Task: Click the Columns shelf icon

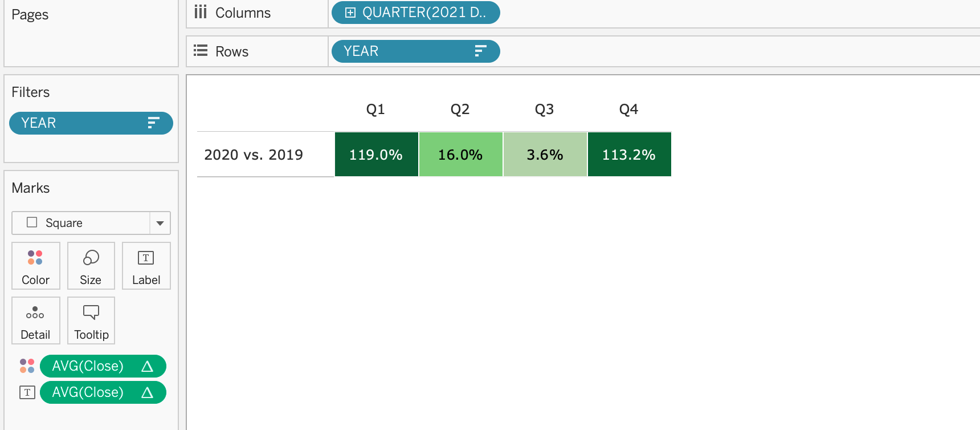Action: 200,12
